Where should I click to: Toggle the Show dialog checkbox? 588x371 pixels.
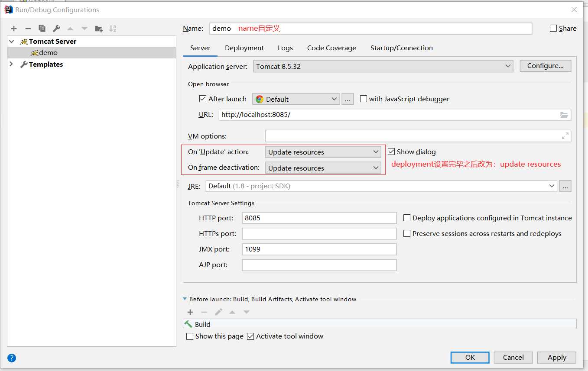coord(391,152)
